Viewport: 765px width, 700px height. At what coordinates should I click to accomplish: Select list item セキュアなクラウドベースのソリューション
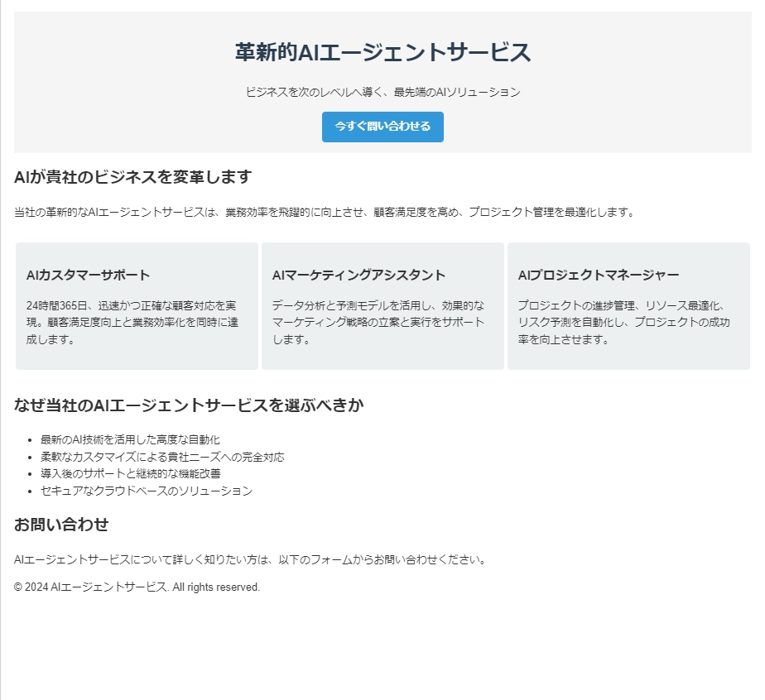(x=147, y=491)
